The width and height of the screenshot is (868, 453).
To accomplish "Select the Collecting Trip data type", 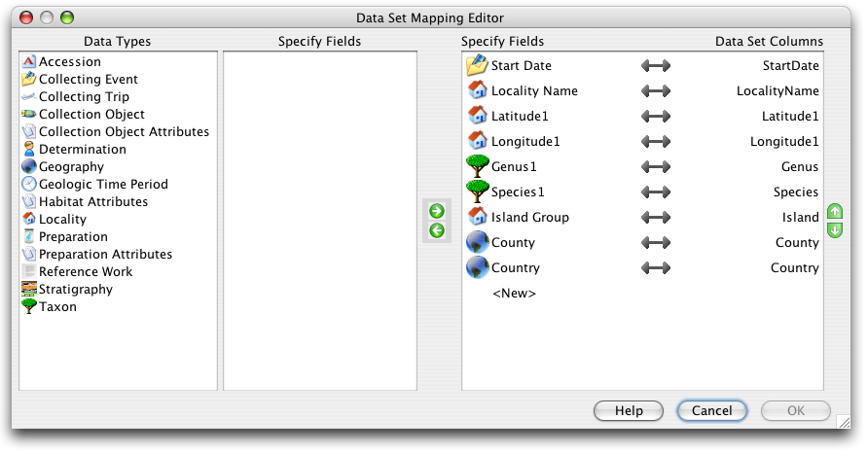I will click(84, 97).
